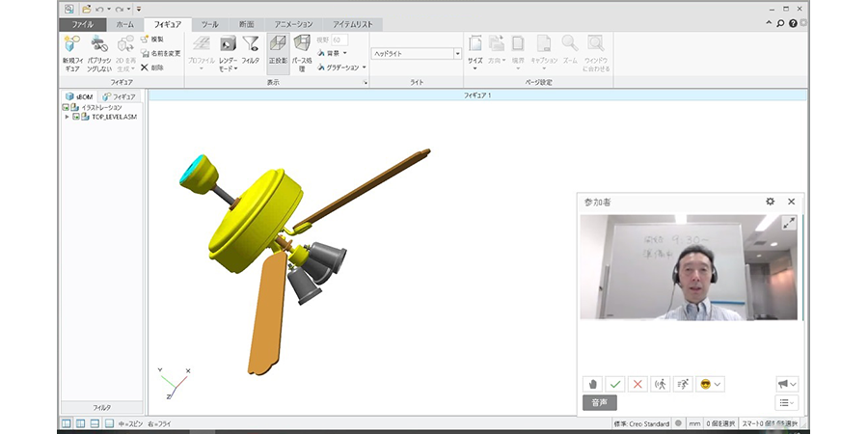Switch to the アニメーション ribbon tab

coord(293,24)
